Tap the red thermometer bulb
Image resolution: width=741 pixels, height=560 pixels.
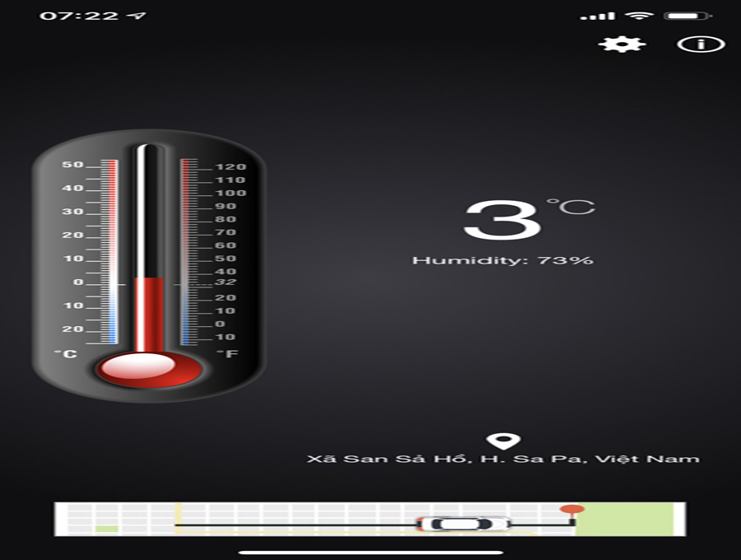tap(149, 369)
